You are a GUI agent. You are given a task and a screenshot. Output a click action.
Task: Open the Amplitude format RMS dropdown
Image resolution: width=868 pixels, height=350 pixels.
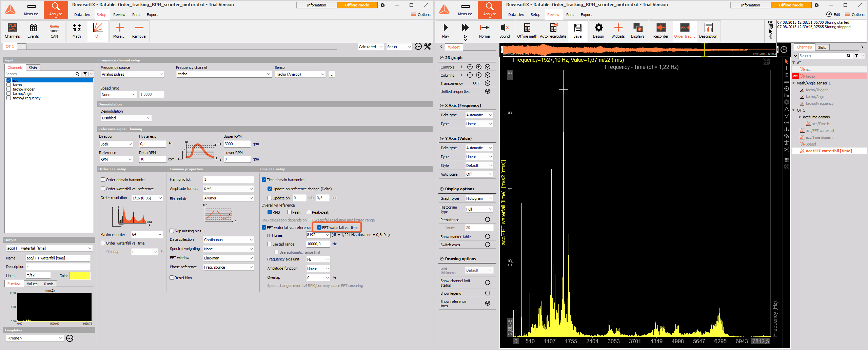228,189
